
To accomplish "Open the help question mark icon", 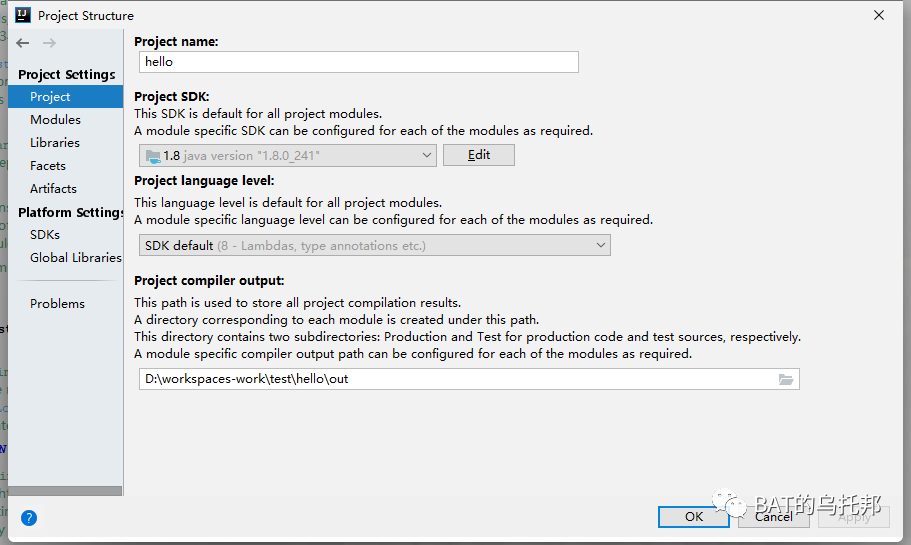I will click(28, 518).
